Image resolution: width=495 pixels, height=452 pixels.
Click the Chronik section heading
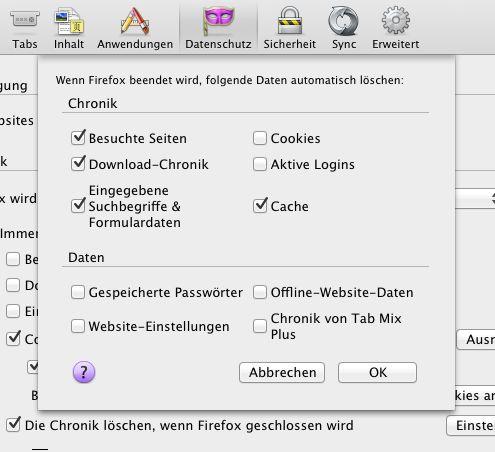point(93,103)
